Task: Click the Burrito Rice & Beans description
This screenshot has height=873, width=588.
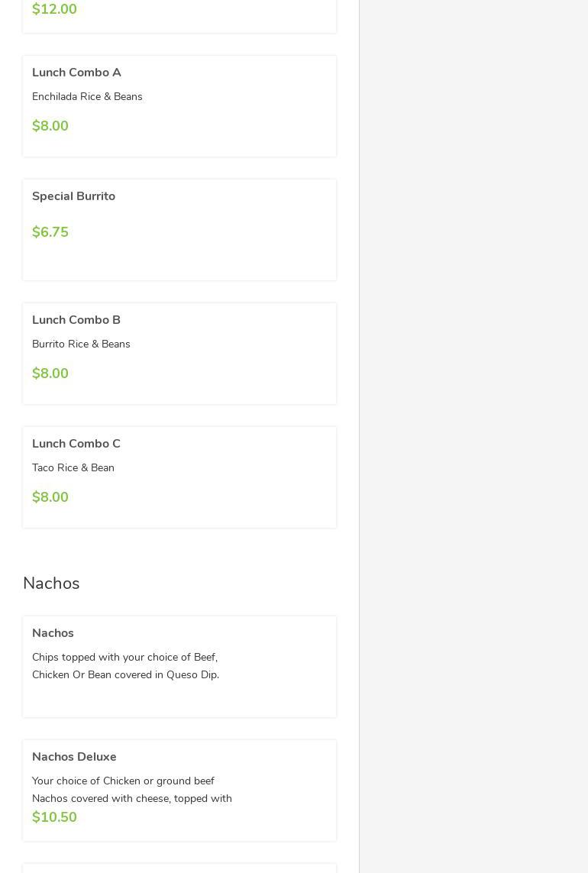Action: pos(81,344)
